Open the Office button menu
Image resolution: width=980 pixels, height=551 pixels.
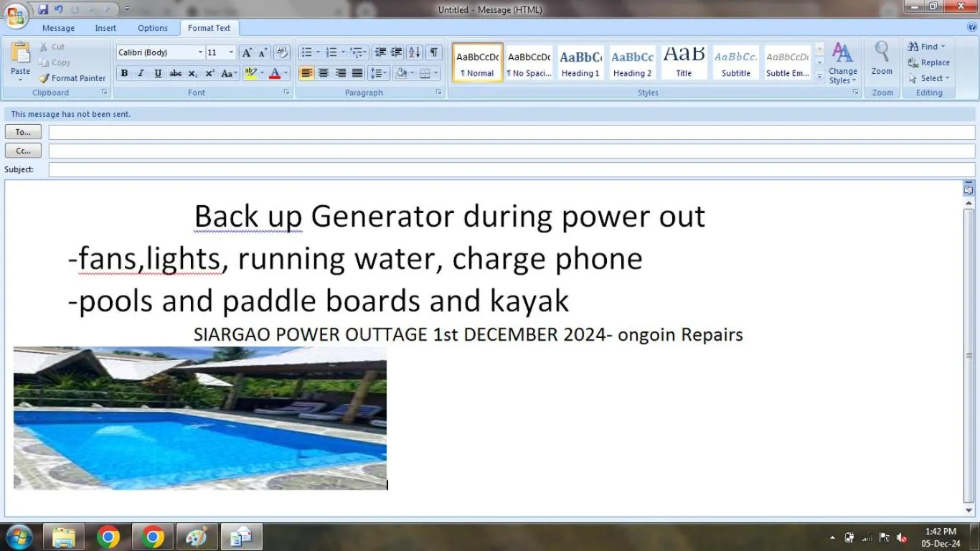(15, 15)
